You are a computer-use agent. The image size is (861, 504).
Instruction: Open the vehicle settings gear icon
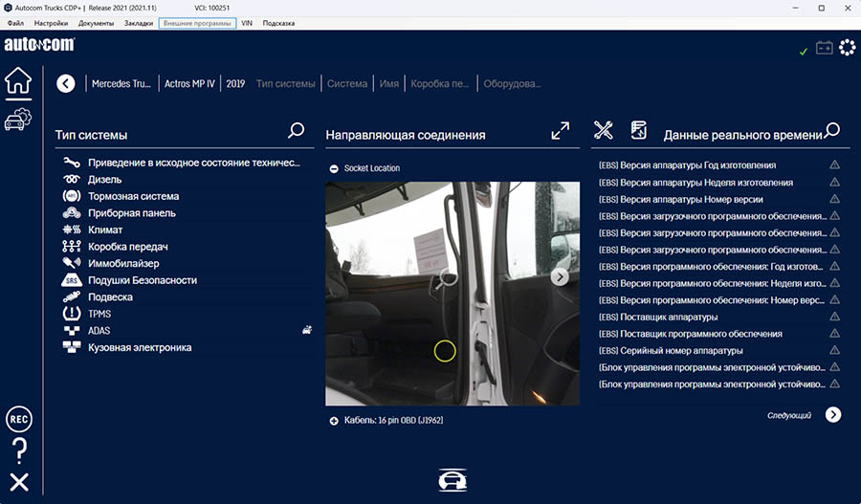tap(18, 120)
